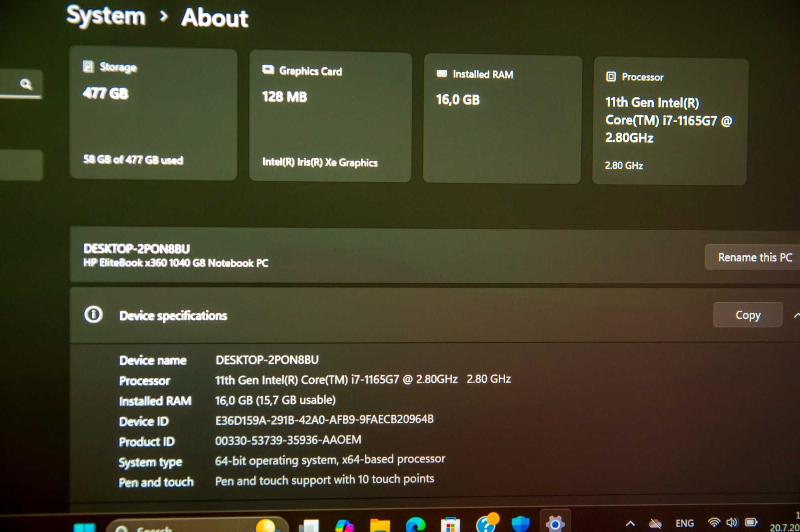This screenshot has height=532, width=800.
Task: Select the DESKTOP-2PON8BU device name value
Action: [267, 360]
